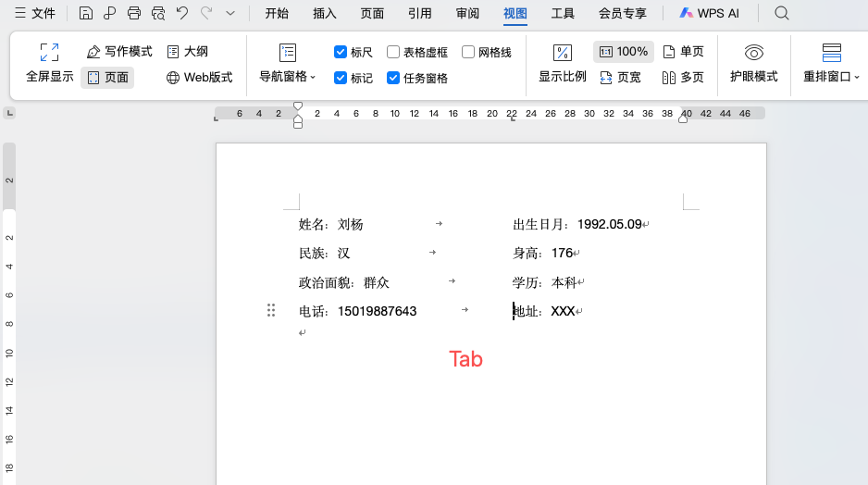Select the 视图 tab
This screenshot has height=485, width=868.
coord(515,13)
